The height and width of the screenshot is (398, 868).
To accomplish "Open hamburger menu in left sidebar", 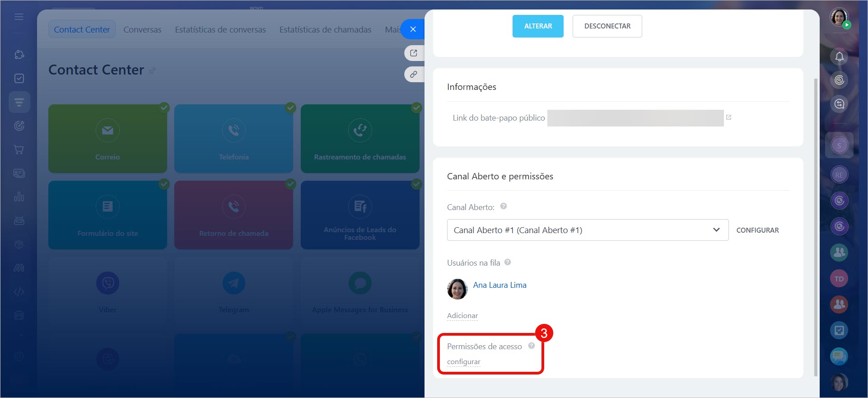I will pos(19,17).
